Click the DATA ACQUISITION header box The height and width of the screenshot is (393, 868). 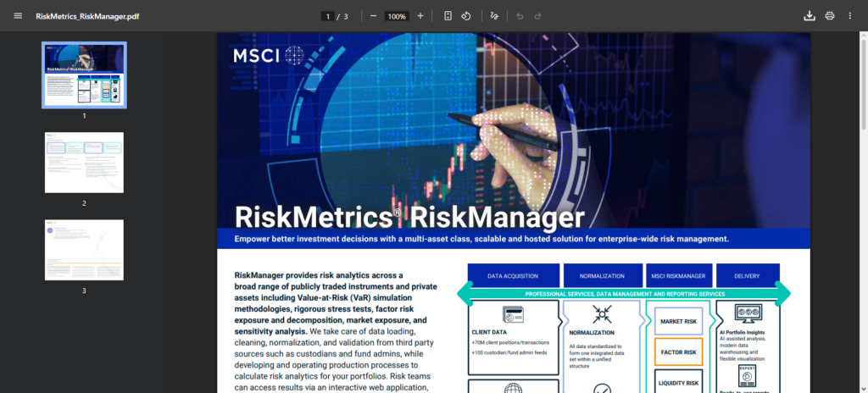[x=513, y=275]
